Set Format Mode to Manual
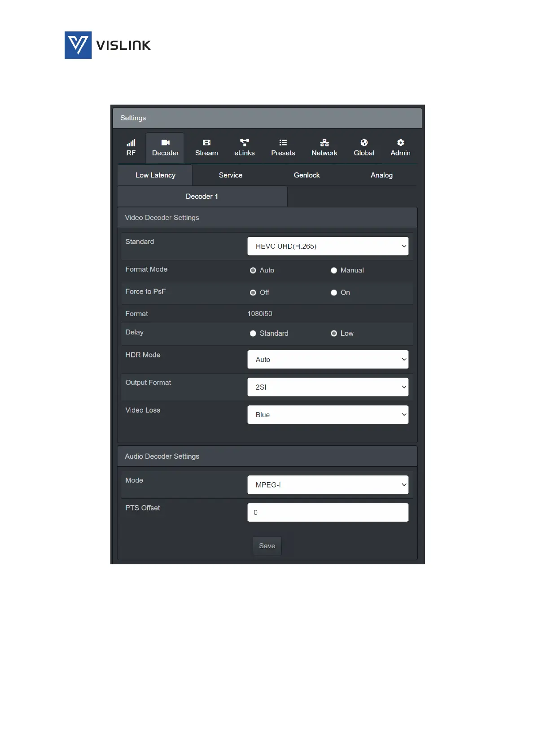 pyautogui.click(x=334, y=270)
